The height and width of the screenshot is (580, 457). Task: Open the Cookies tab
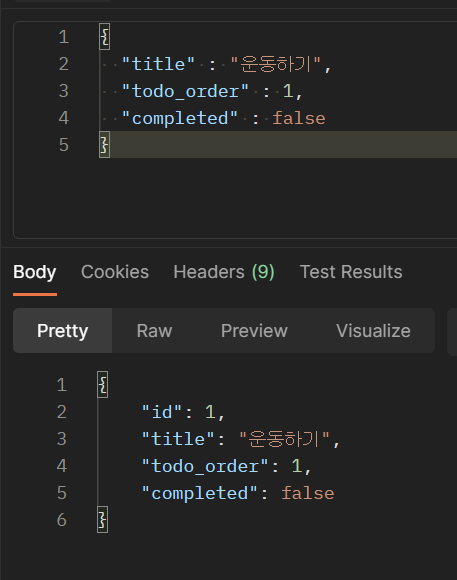(115, 272)
